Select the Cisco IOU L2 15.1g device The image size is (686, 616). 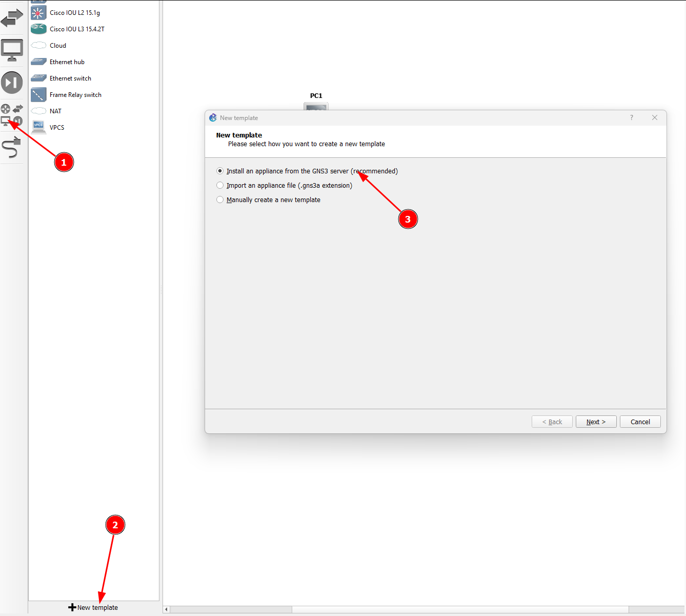[x=74, y=13]
